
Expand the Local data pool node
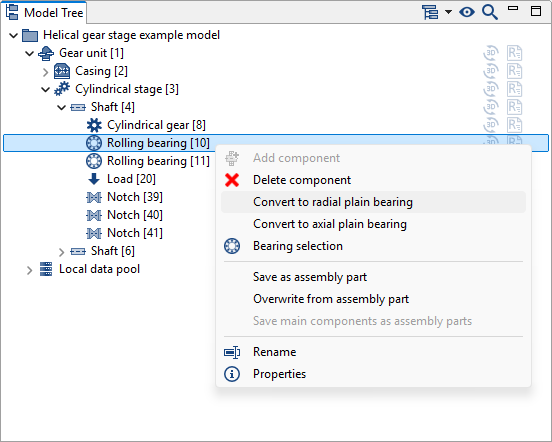coord(30,270)
